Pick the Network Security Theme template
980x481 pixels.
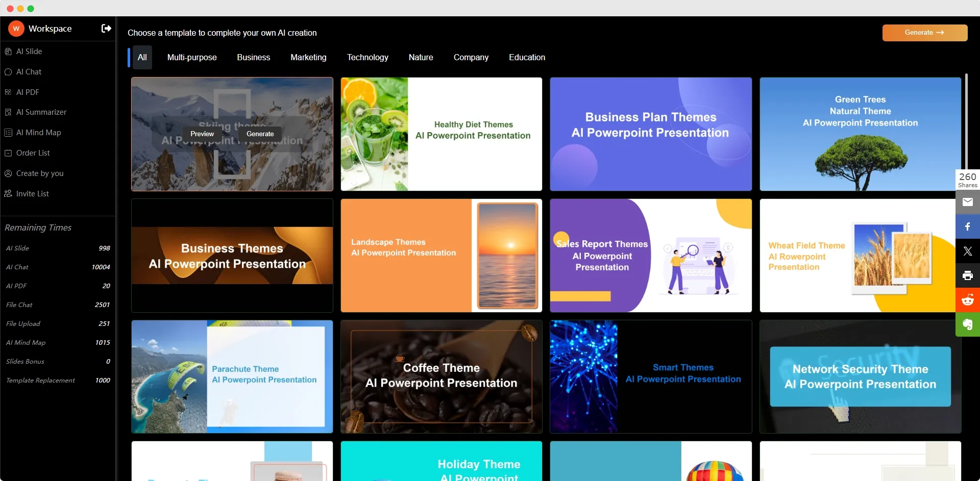click(860, 376)
